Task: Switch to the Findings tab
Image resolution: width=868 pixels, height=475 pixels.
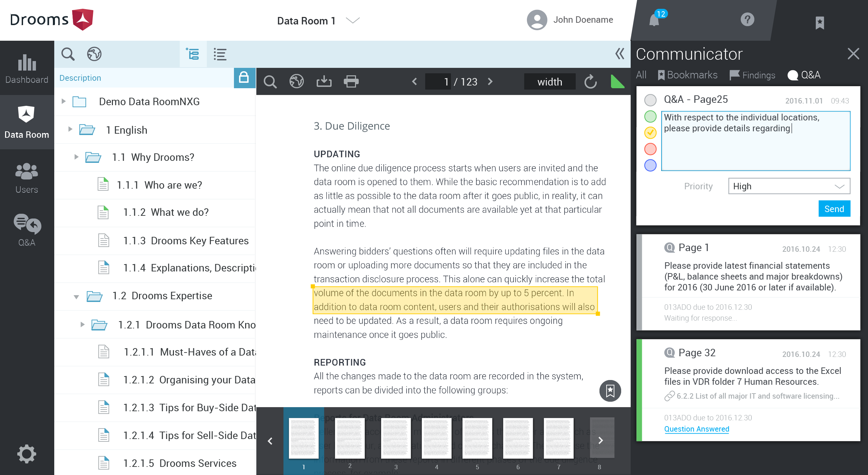Action: [x=752, y=75]
